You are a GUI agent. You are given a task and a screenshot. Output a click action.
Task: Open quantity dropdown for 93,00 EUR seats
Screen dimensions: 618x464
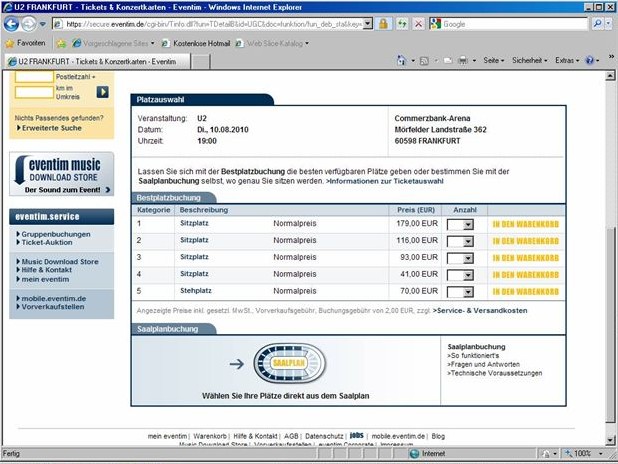click(460, 258)
